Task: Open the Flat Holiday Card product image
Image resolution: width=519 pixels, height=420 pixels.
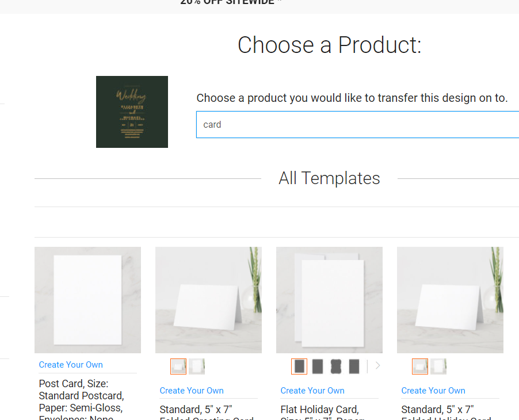Action: [329, 300]
